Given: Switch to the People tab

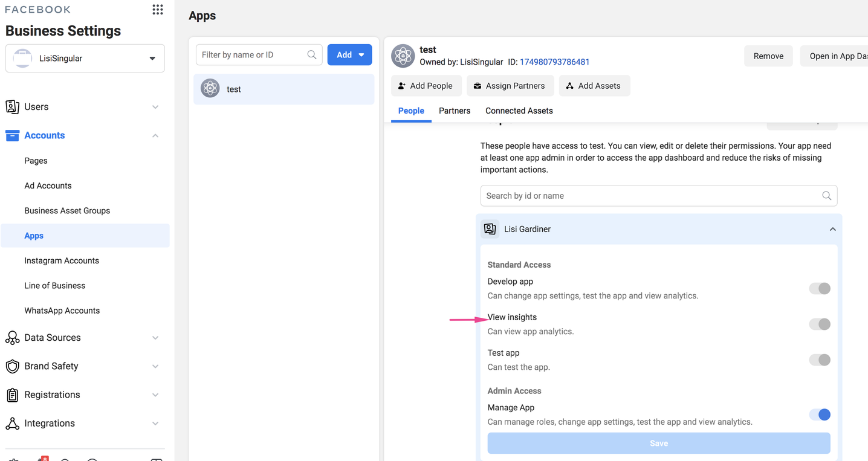Looking at the screenshot, I should 411,111.
